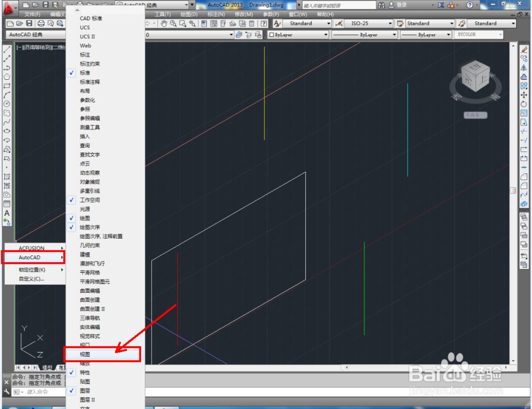Select the Array modify tool

coord(524,86)
